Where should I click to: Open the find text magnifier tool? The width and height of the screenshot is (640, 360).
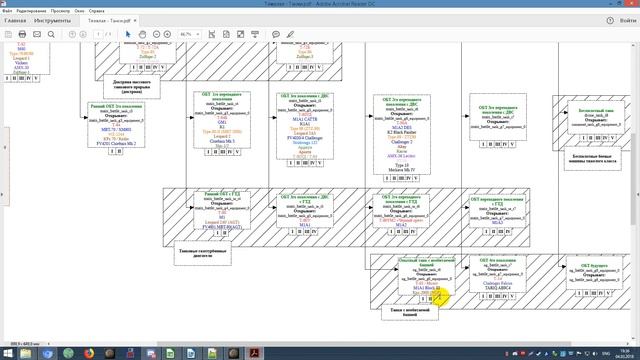point(51,34)
